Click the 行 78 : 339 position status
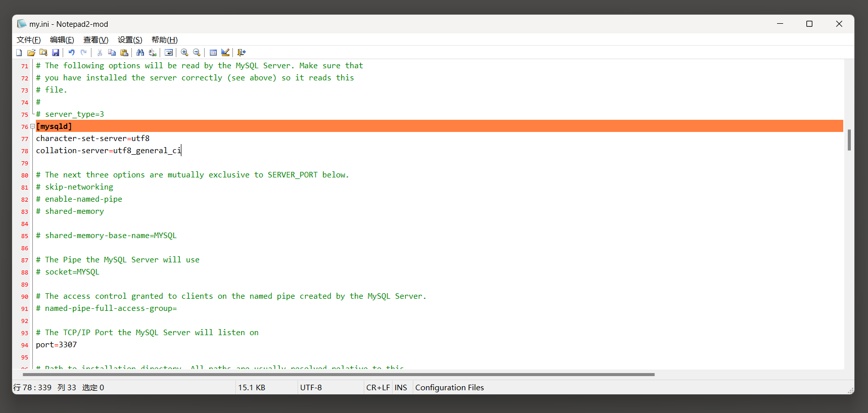868x413 pixels. [x=32, y=388]
